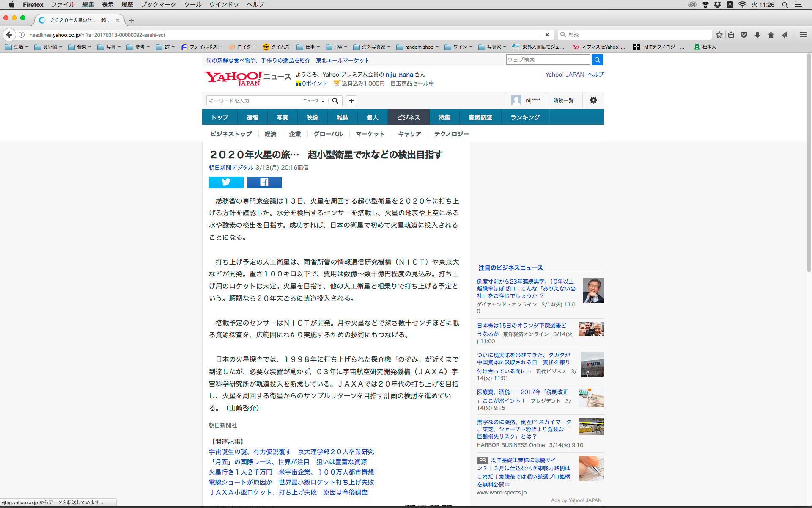Click the blue web search button
This screenshot has height=508, width=812.
coord(597,60)
